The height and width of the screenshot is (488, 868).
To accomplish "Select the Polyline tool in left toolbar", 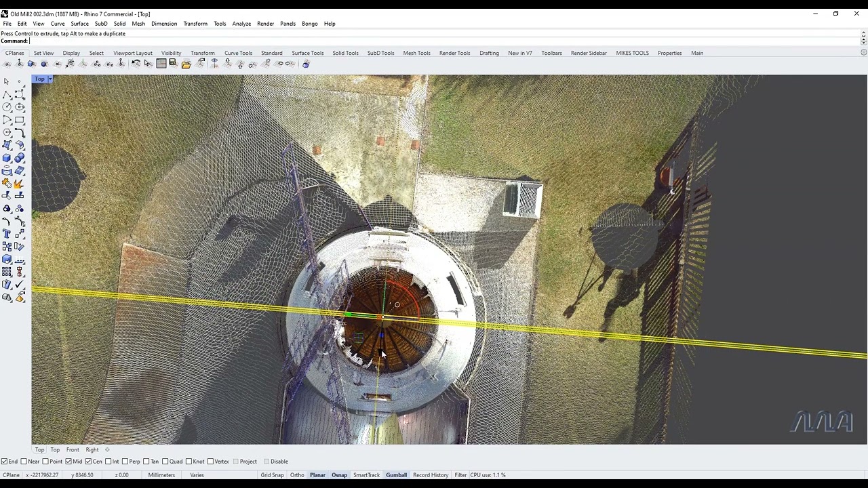I will pyautogui.click(x=7, y=94).
